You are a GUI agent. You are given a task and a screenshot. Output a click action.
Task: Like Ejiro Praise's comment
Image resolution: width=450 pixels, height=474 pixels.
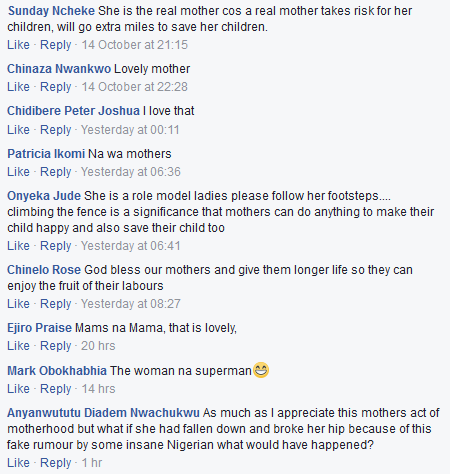(x=18, y=346)
